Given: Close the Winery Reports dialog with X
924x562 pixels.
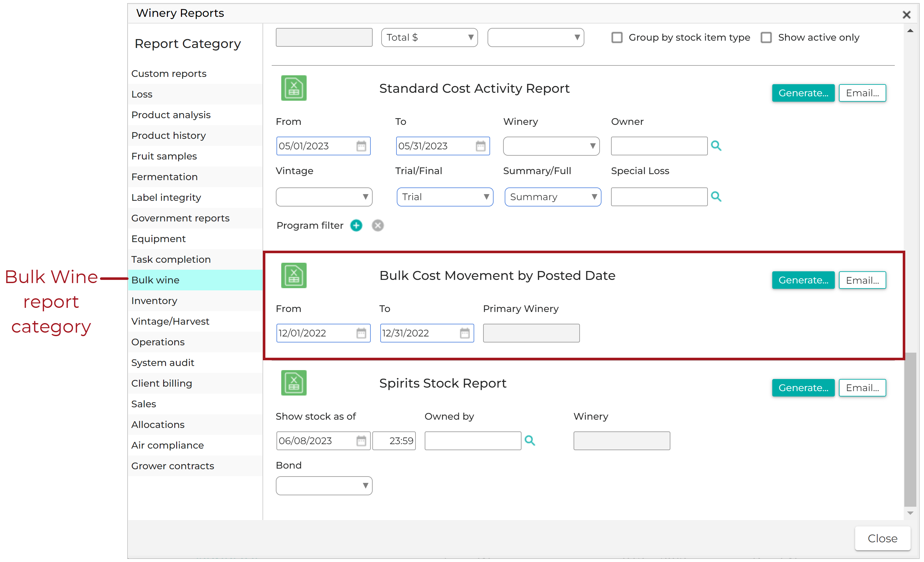Looking at the screenshot, I should [x=906, y=15].
